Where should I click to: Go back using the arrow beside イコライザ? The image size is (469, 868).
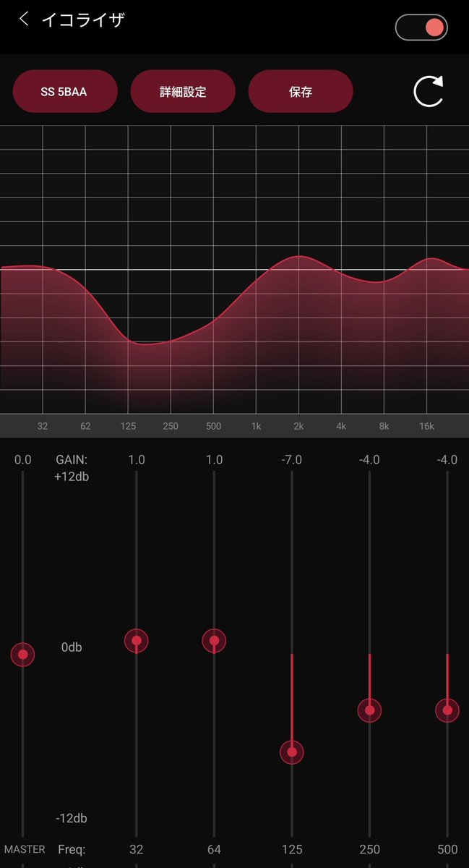click(x=24, y=19)
